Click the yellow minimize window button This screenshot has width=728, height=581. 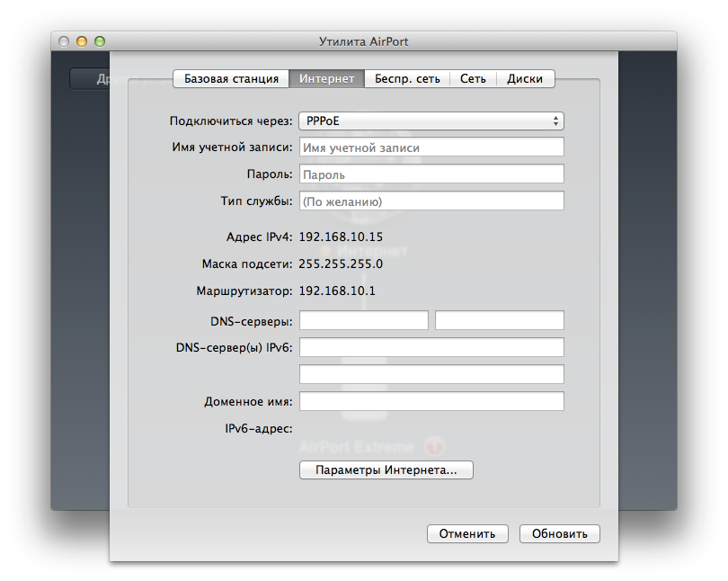click(82, 41)
